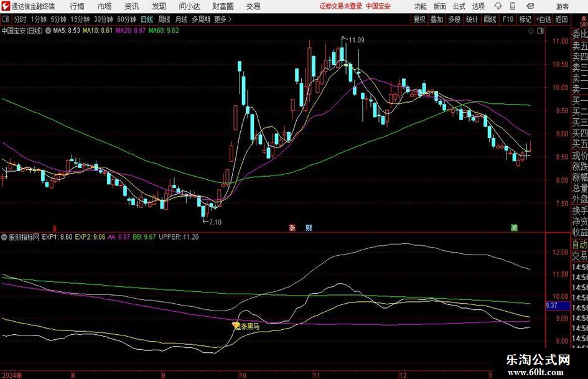Switch to the 分时 period tab
This screenshot has width=588, height=379.
(x=21, y=19)
